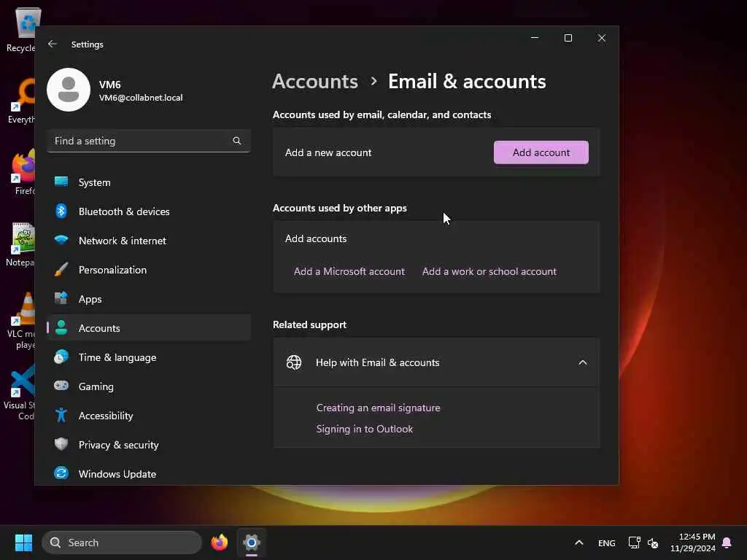747x560 pixels.
Task: Click the Bluetooth icon in sidebar
Action: 61,211
